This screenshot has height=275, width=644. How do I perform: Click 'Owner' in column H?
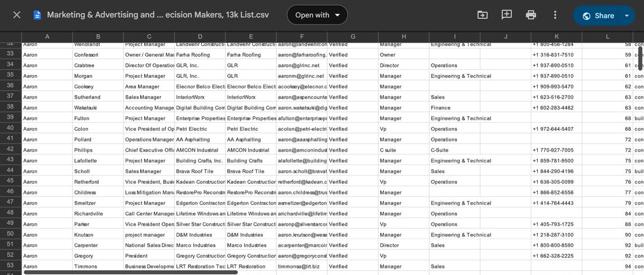click(x=404, y=55)
